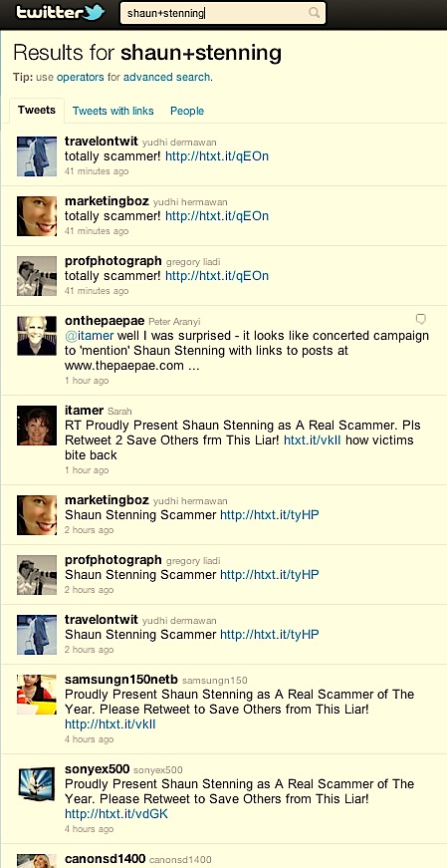Click the reply bubble icon on onthepaepae tweet
This screenshot has height=868, width=447.
(421, 319)
